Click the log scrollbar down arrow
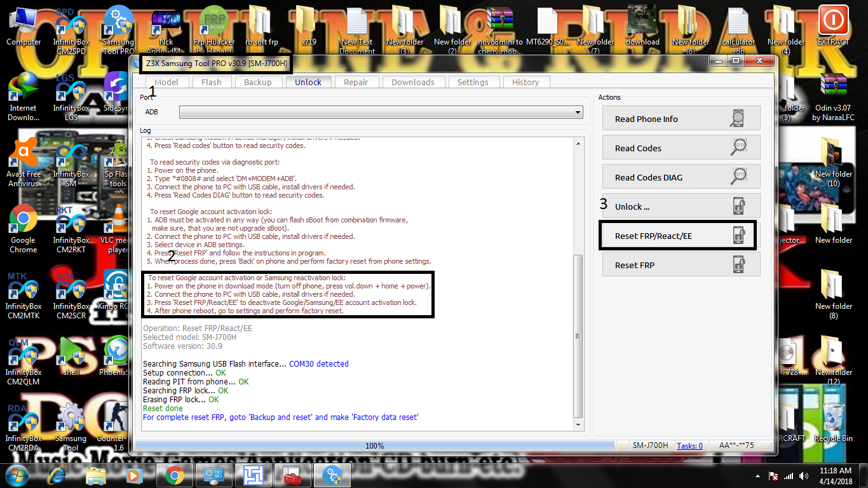Screen dimensions: 868x488 click(x=578, y=424)
